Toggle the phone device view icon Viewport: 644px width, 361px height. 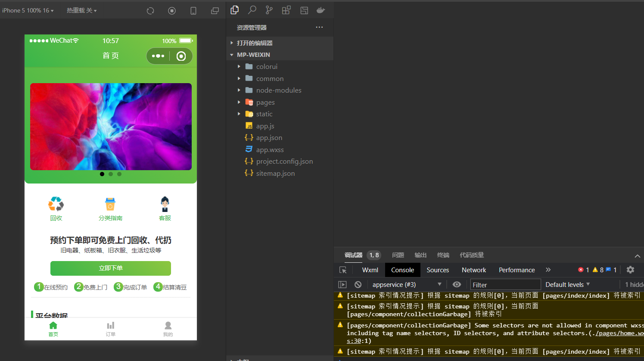(x=193, y=11)
